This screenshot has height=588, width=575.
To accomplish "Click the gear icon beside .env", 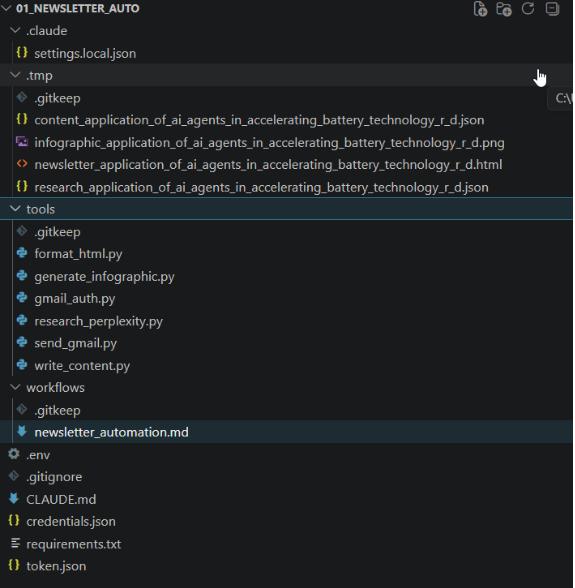I will pos(14,454).
